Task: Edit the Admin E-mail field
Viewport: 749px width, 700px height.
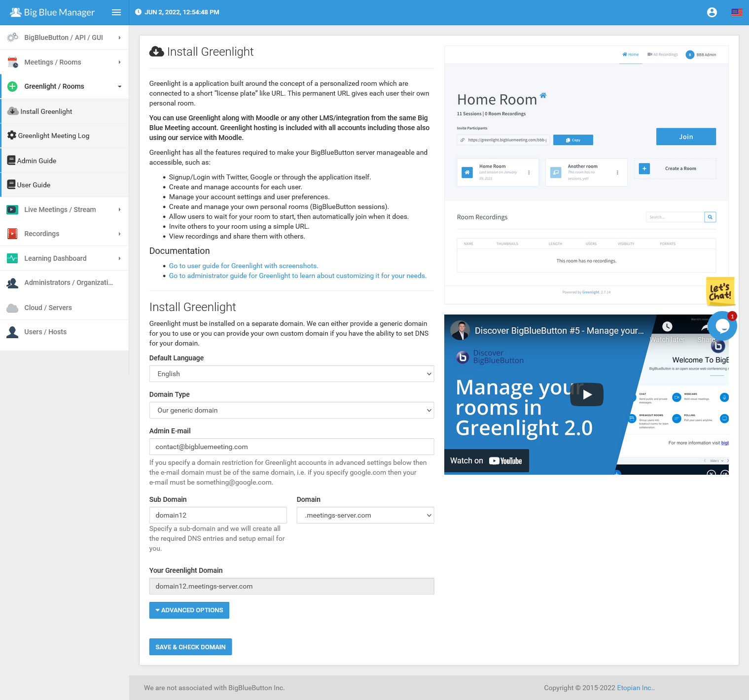Action: (x=291, y=447)
